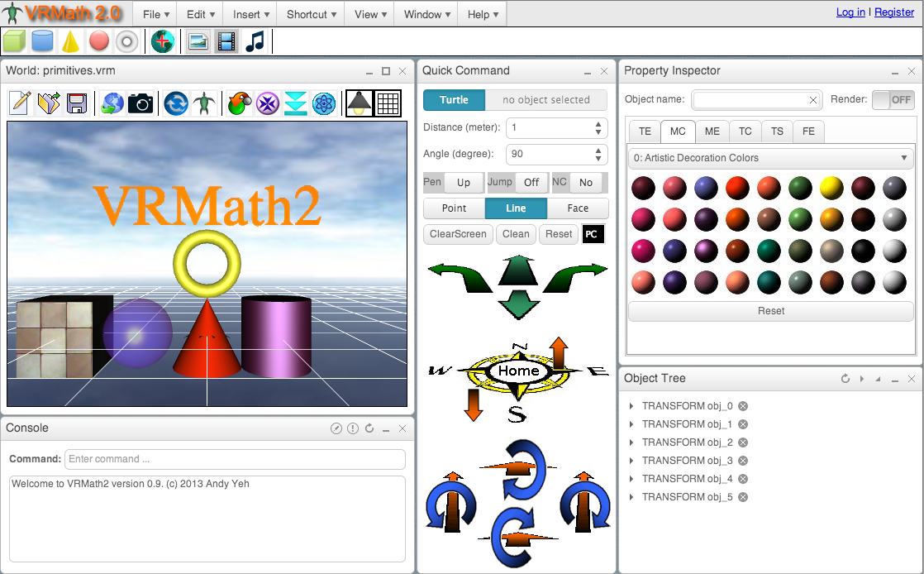The height and width of the screenshot is (574, 924).
Task: Click the Register link
Action: coord(894,12)
